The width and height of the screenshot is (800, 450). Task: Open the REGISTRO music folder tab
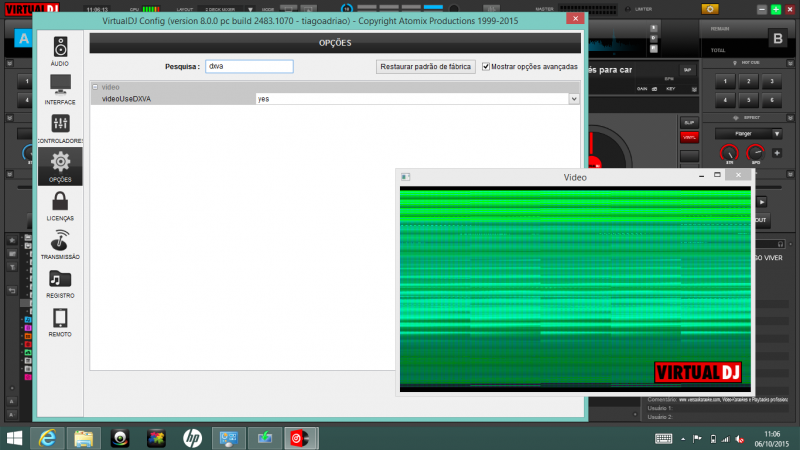(x=60, y=283)
